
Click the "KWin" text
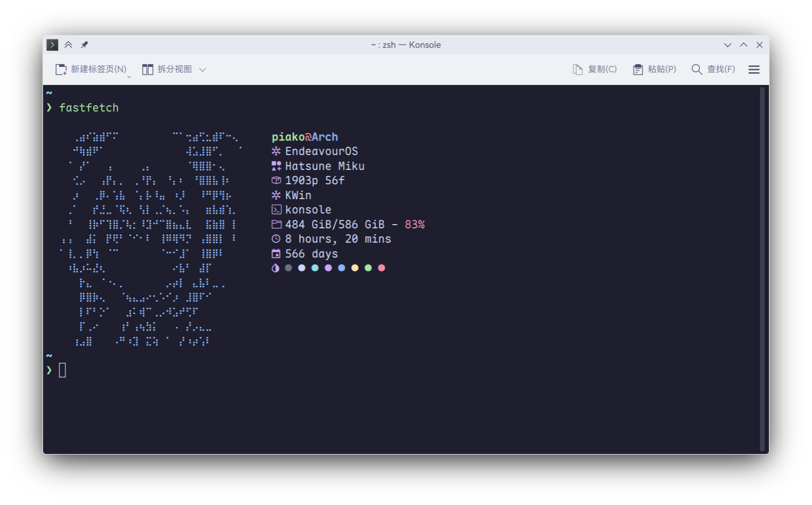pyautogui.click(x=298, y=195)
